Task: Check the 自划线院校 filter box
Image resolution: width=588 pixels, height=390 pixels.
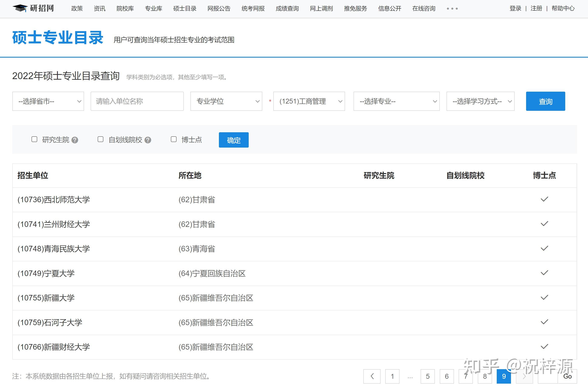Action: click(x=101, y=139)
